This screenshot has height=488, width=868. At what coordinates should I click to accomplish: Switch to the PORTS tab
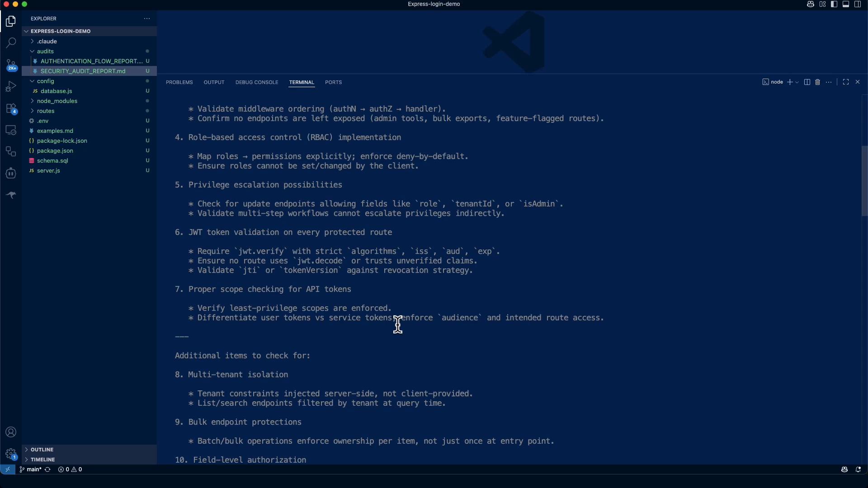pos(333,82)
